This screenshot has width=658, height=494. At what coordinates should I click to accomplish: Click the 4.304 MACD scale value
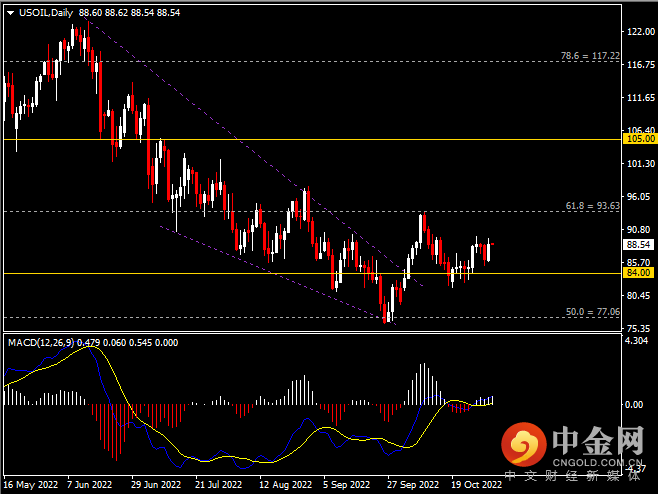[x=637, y=342]
